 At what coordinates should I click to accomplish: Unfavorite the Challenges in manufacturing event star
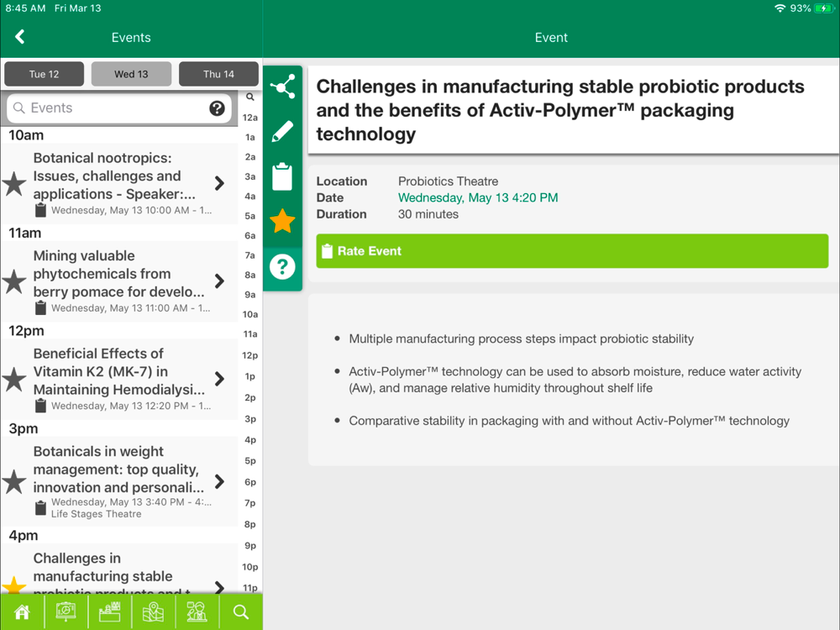point(14,585)
